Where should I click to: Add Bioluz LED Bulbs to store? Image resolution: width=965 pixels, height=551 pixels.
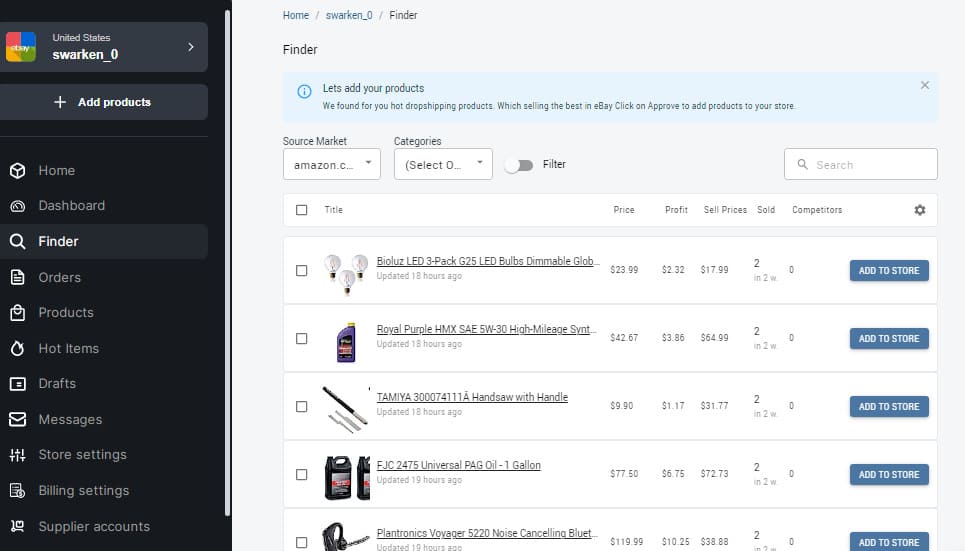pos(889,270)
